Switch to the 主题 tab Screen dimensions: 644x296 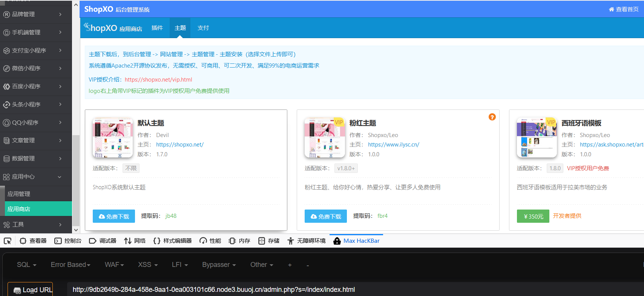coord(180,28)
